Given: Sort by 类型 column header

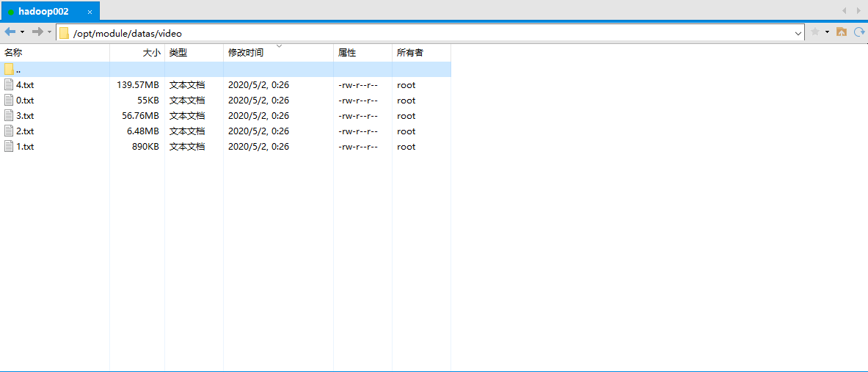Looking at the screenshot, I should 194,53.
